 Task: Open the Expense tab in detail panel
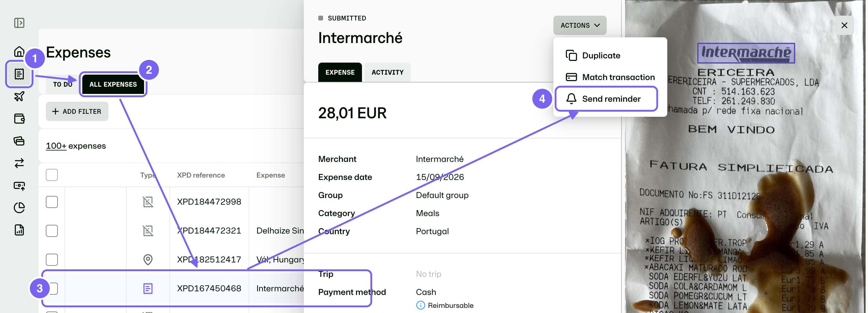(x=340, y=72)
